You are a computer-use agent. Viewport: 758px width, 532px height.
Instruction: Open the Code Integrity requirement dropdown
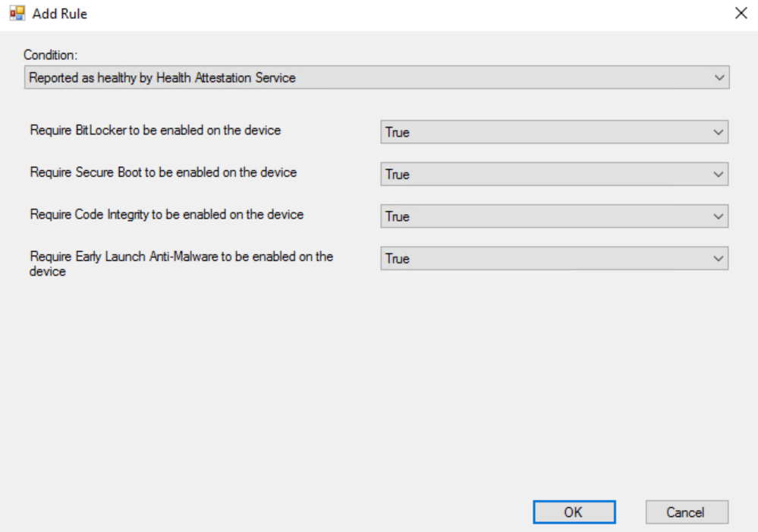(554, 216)
